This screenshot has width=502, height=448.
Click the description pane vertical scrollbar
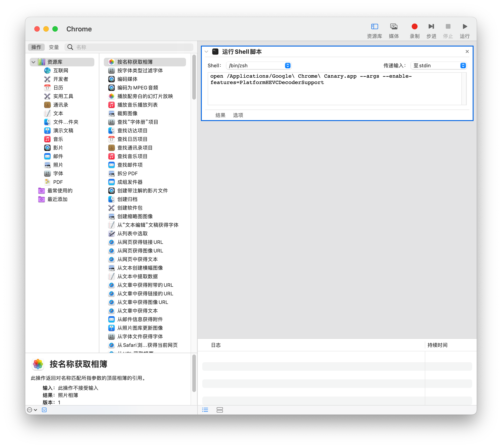point(194,373)
